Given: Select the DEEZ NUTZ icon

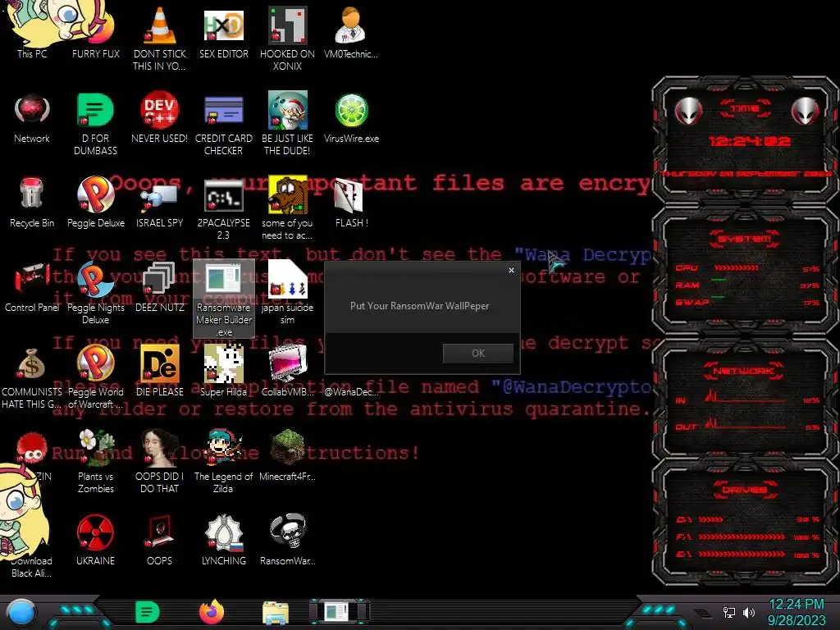Looking at the screenshot, I should click(x=159, y=286).
